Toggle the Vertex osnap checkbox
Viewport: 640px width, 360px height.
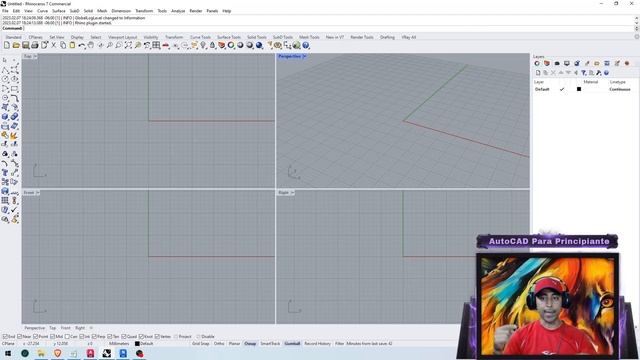(x=157, y=337)
